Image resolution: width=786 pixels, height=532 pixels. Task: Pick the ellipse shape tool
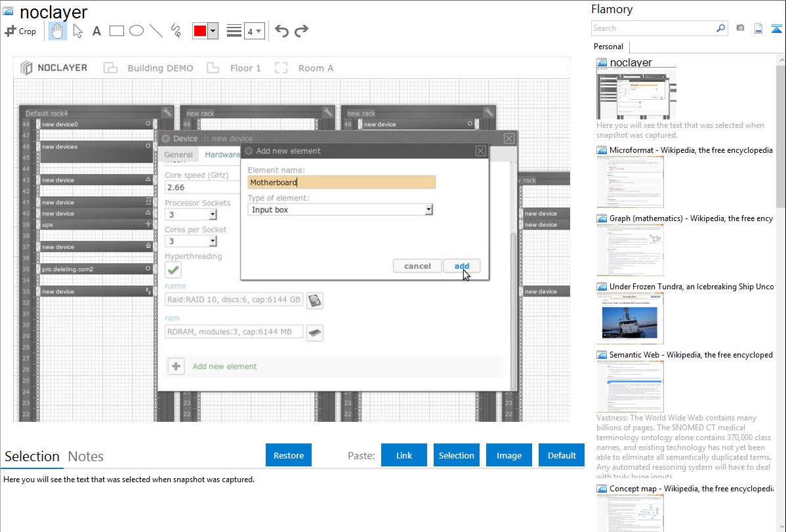(x=136, y=31)
